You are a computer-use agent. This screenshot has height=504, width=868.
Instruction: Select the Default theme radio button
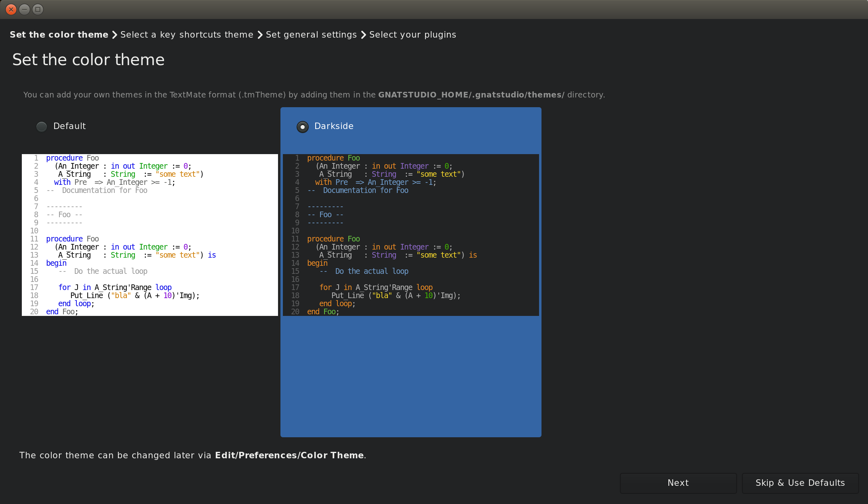click(42, 127)
